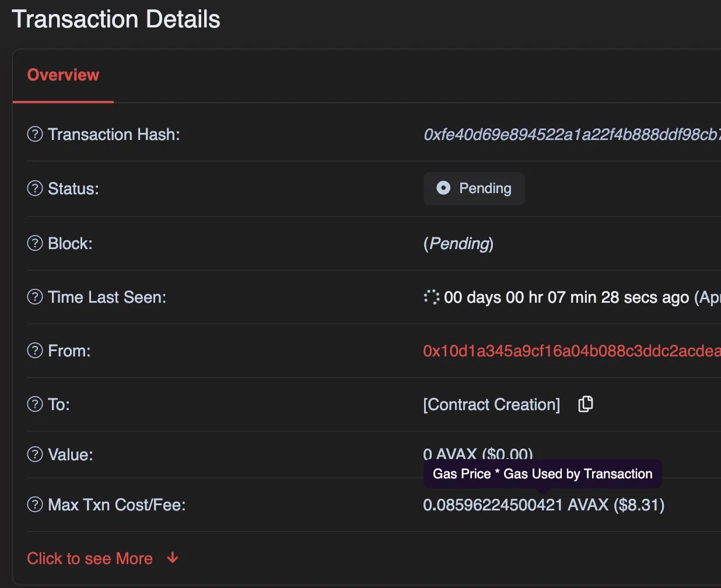
Task: Click the loading spinner beside time last seen
Action: coord(432,297)
